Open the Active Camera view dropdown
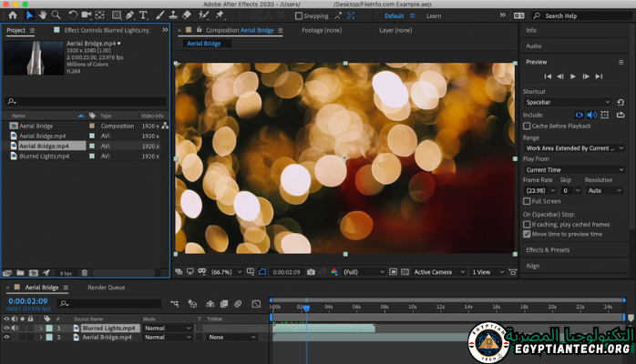The image size is (636, 364). [x=436, y=272]
